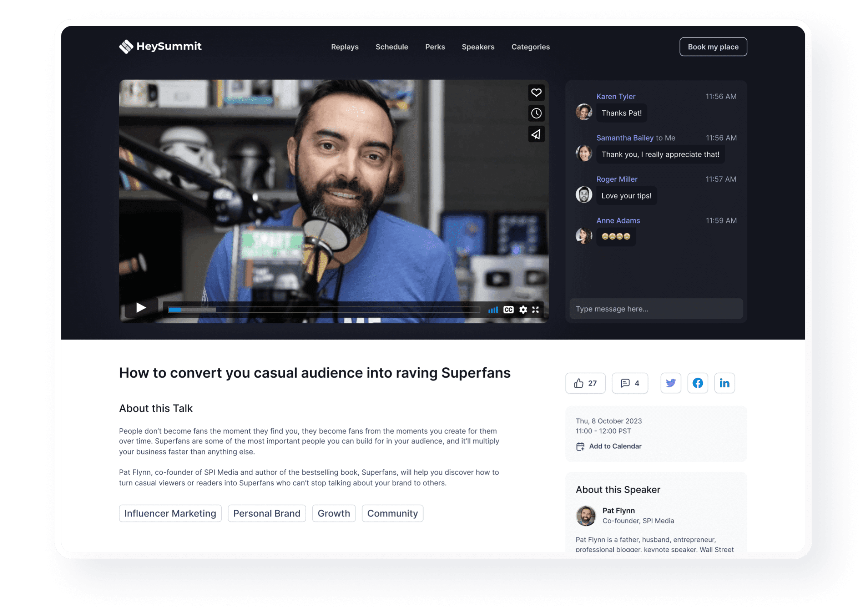Share talk on Facebook
This screenshot has height=615, width=868.
click(x=698, y=383)
